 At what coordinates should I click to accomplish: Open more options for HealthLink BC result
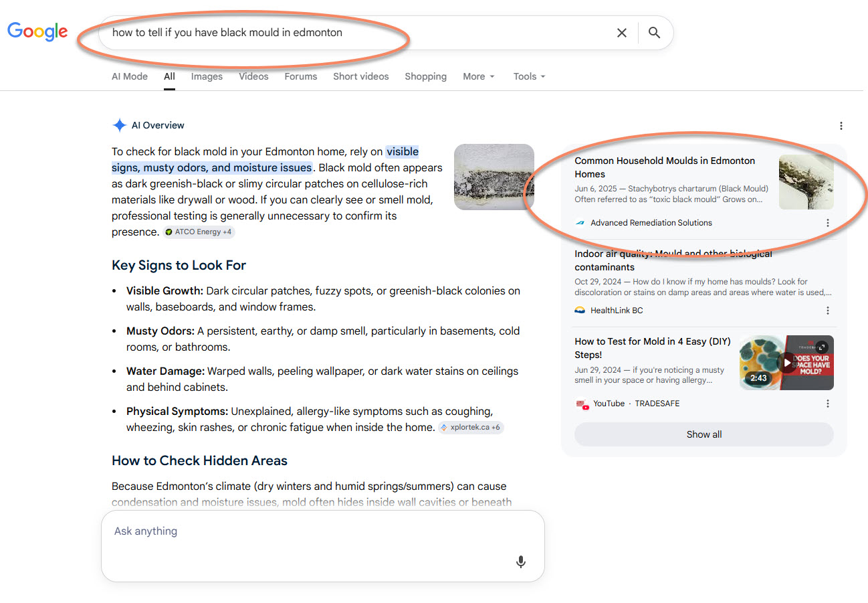827,311
